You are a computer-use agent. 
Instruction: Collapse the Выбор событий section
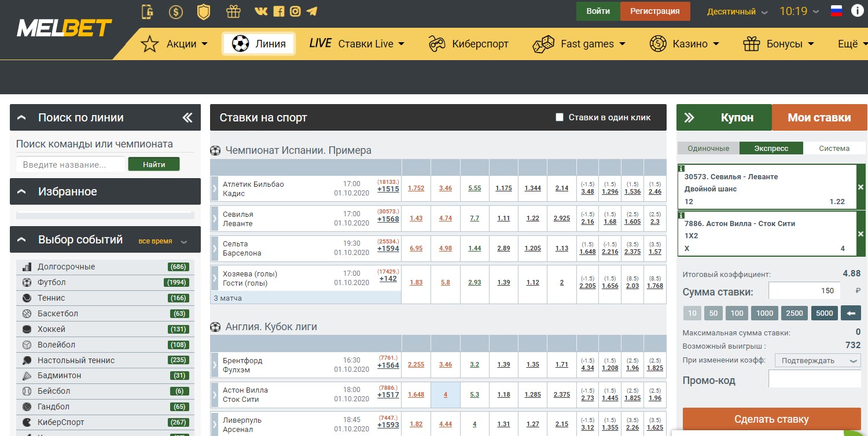pyautogui.click(x=22, y=239)
